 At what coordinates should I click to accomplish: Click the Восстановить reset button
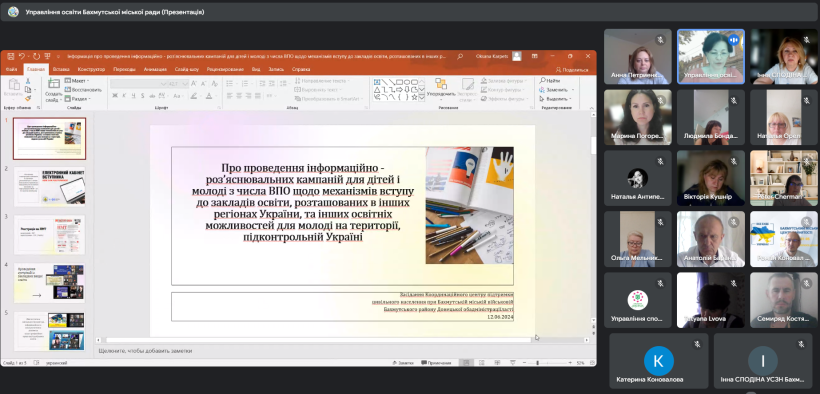click(x=83, y=89)
